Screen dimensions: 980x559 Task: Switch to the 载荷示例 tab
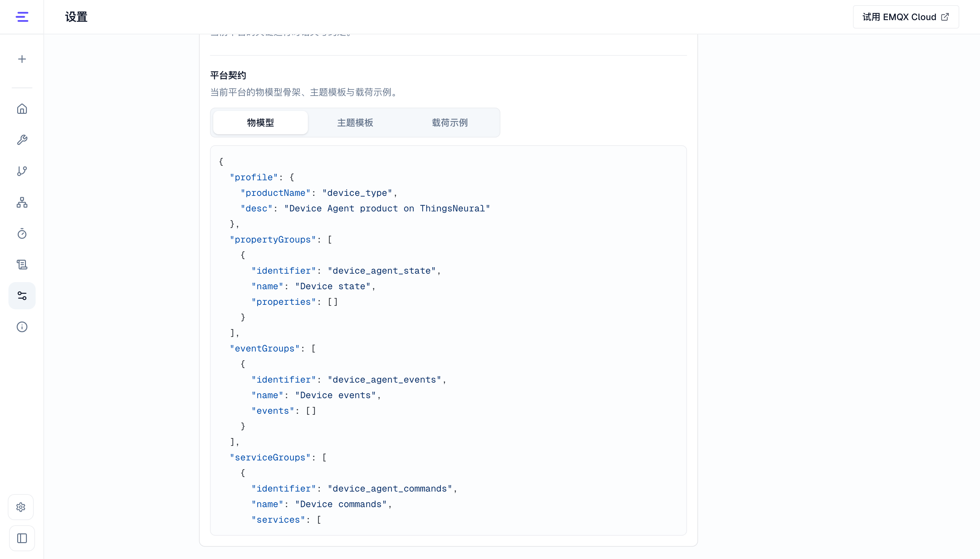pyautogui.click(x=450, y=123)
